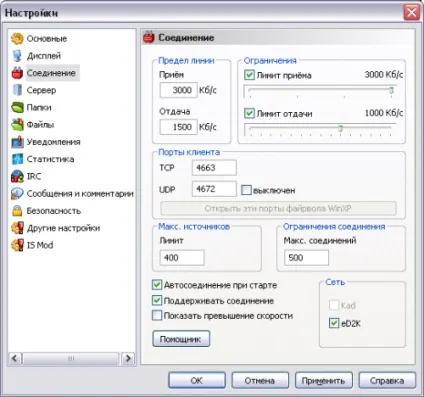Click the TCP port field
This screenshot has width=424, height=397.
[x=214, y=168]
